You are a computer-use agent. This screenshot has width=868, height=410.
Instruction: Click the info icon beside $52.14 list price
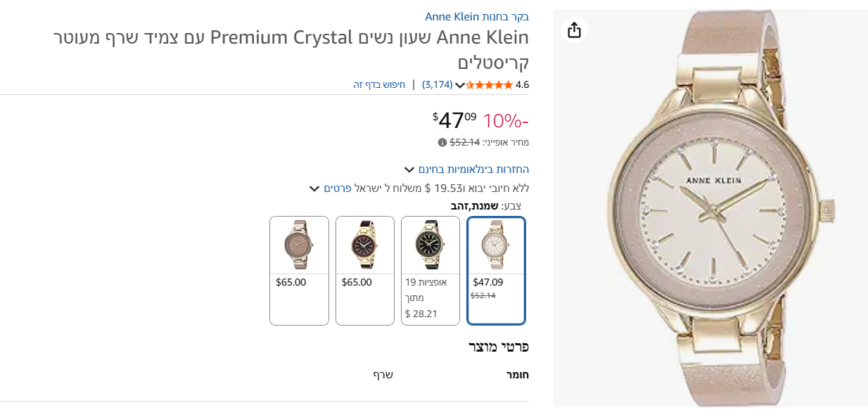coord(442,142)
